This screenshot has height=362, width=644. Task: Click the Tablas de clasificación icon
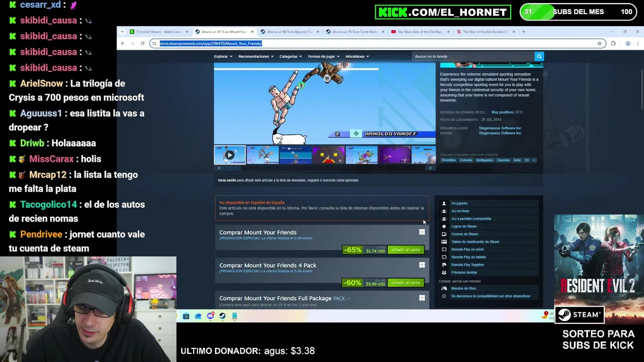(444, 242)
